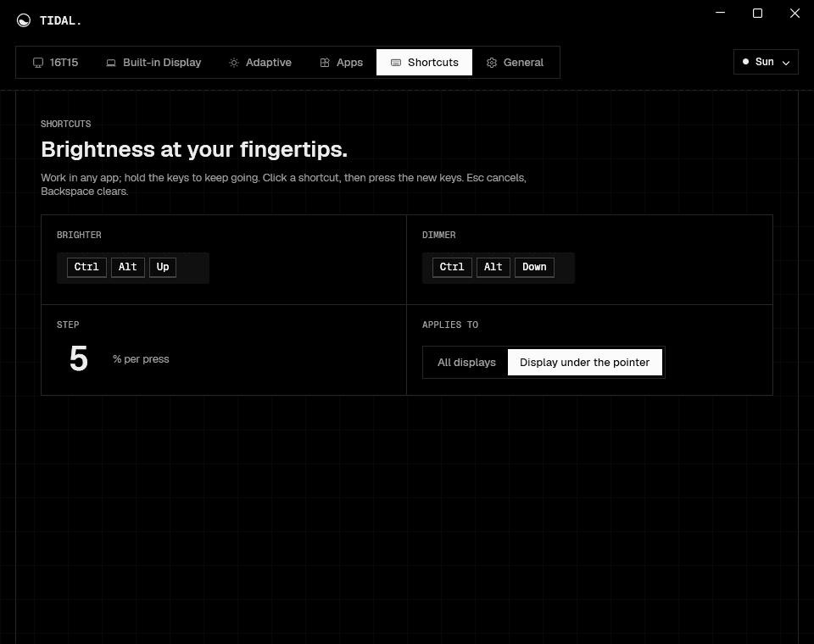The image size is (814, 644).
Task: Click the keyboard icon on Shortcuts tab
Action: [396, 63]
